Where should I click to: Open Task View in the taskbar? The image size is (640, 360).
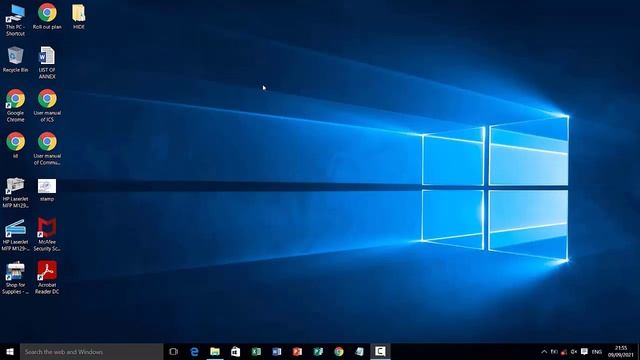click(173, 351)
